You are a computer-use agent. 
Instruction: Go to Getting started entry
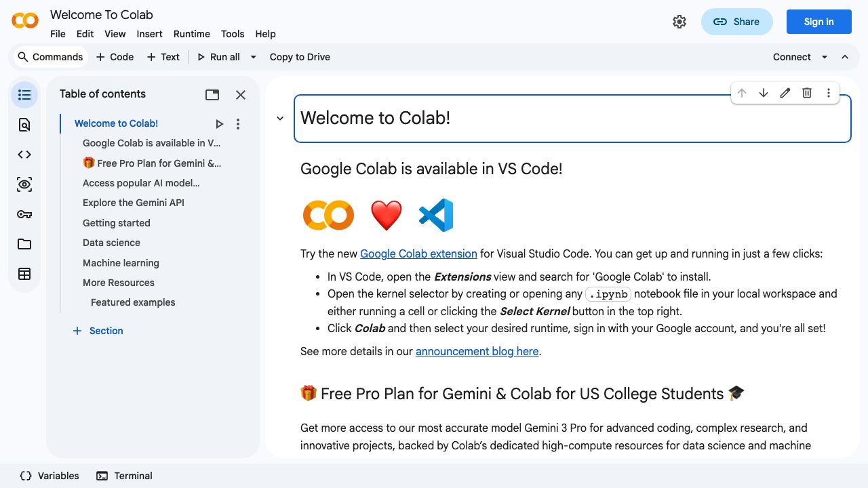(117, 223)
